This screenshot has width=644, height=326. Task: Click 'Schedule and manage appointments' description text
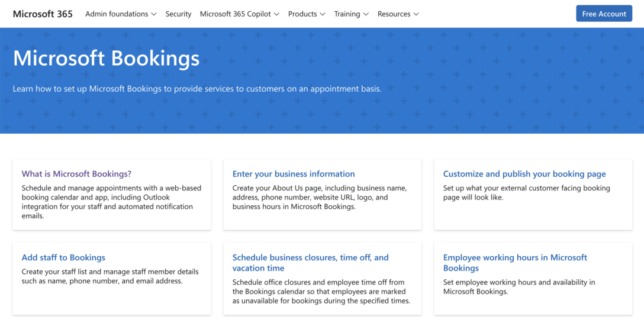click(x=111, y=202)
